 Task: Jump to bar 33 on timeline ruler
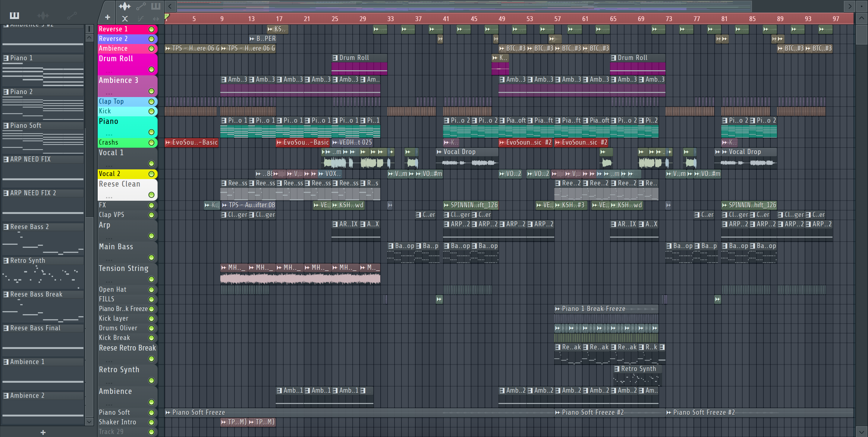click(390, 19)
